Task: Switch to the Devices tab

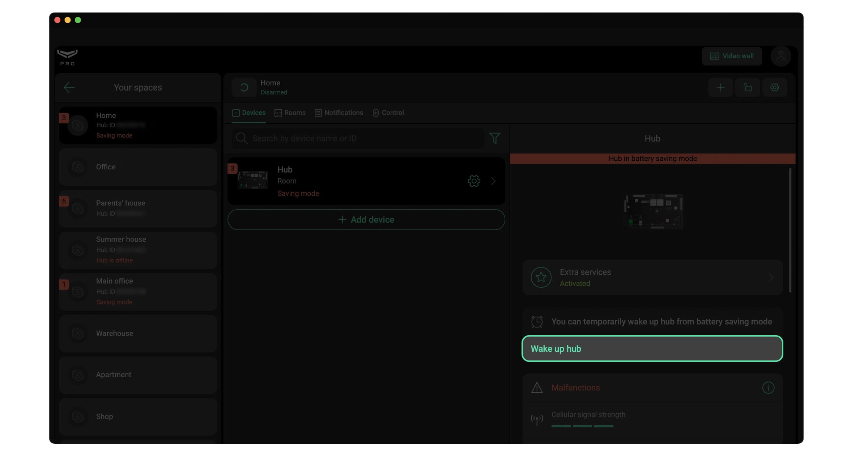Action: pos(249,113)
